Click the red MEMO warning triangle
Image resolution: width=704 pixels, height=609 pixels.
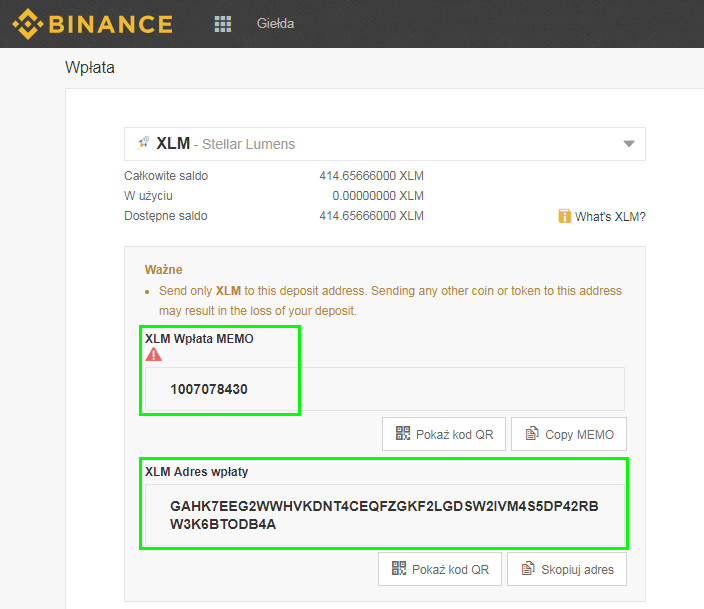[153, 354]
